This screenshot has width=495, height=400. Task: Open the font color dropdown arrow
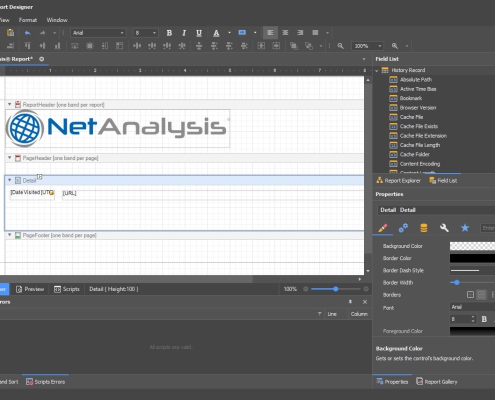229,33
